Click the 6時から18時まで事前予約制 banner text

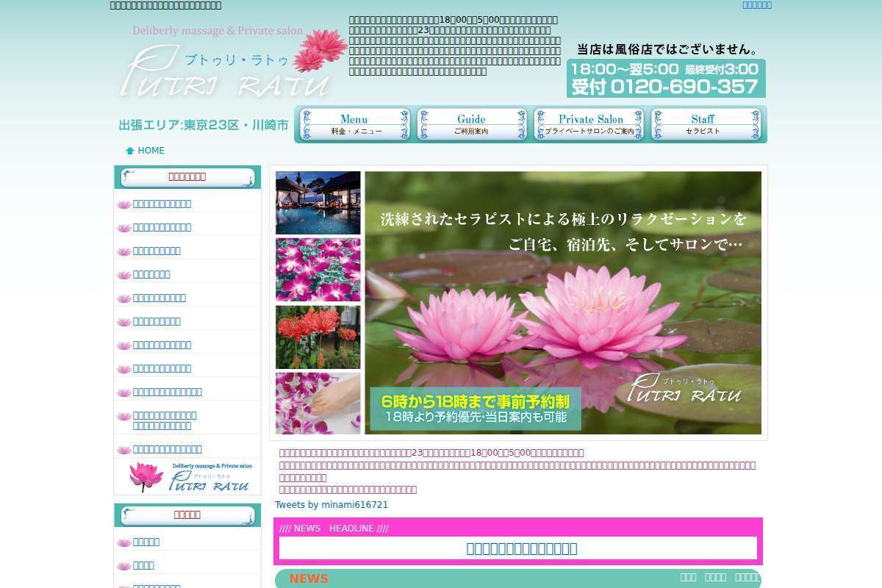pyautogui.click(x=476, y=401)
